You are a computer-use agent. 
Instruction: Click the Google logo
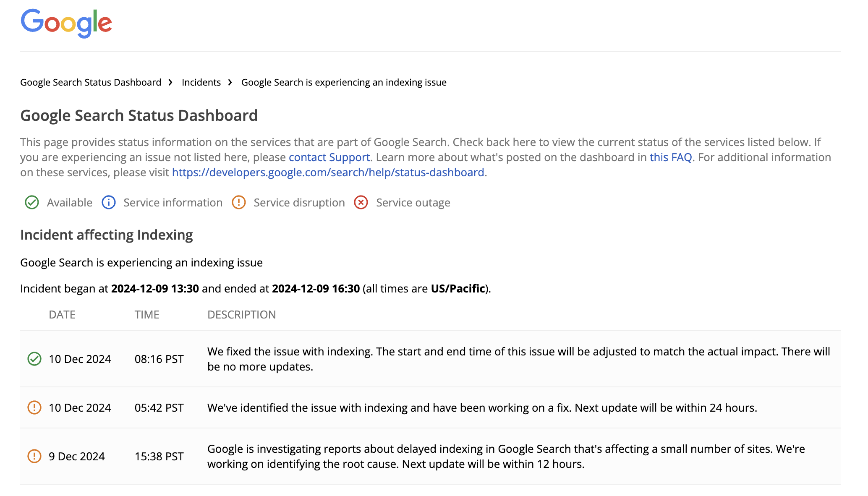click(x=66, y=23)
